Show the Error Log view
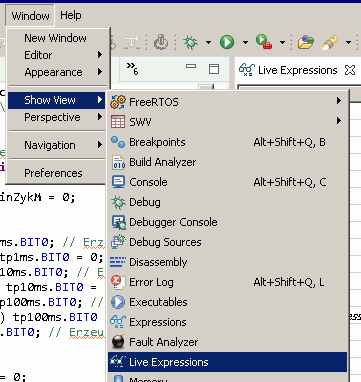The width and height of the screenshot is (361, 382). (227, 282)
